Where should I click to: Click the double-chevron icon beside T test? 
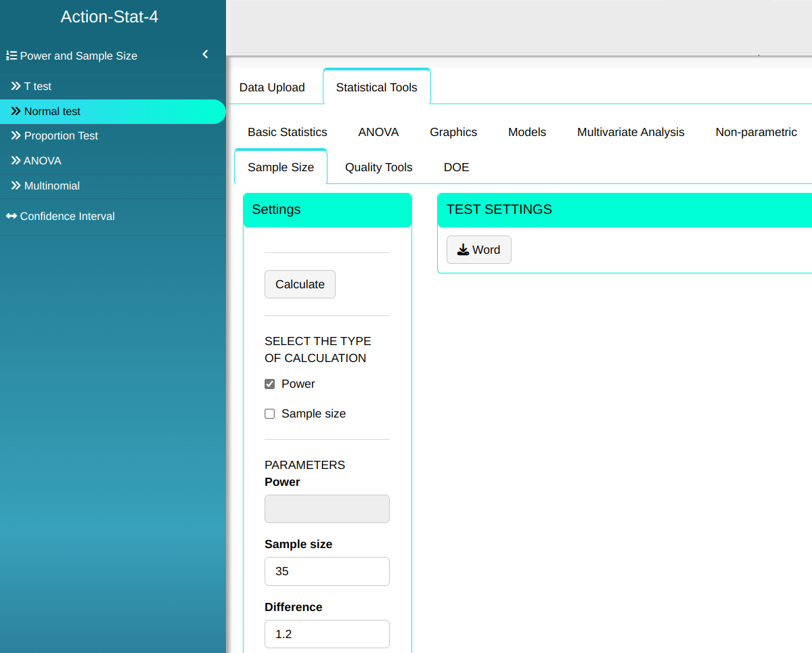coord(16,86)
